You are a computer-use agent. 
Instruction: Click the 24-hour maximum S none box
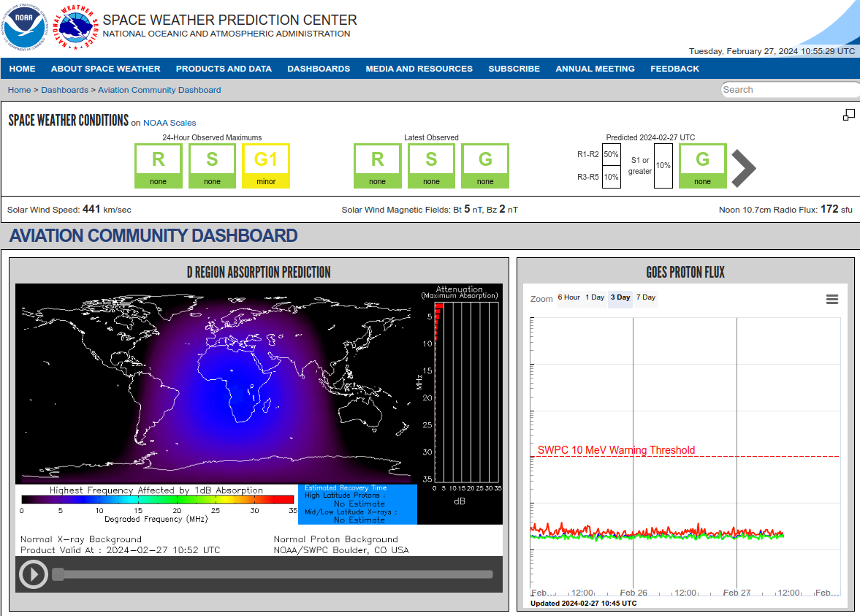click(x=212, y=166)
